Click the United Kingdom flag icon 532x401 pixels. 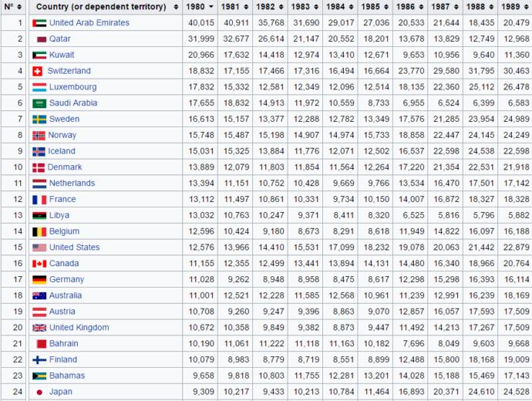coord(39,328)
